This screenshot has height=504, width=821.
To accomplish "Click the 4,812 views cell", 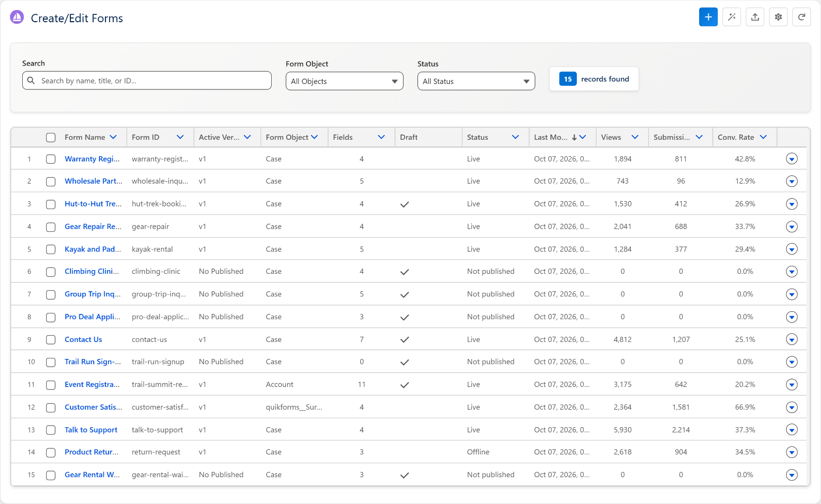I will pyautogui.click(x=622, y=340).
